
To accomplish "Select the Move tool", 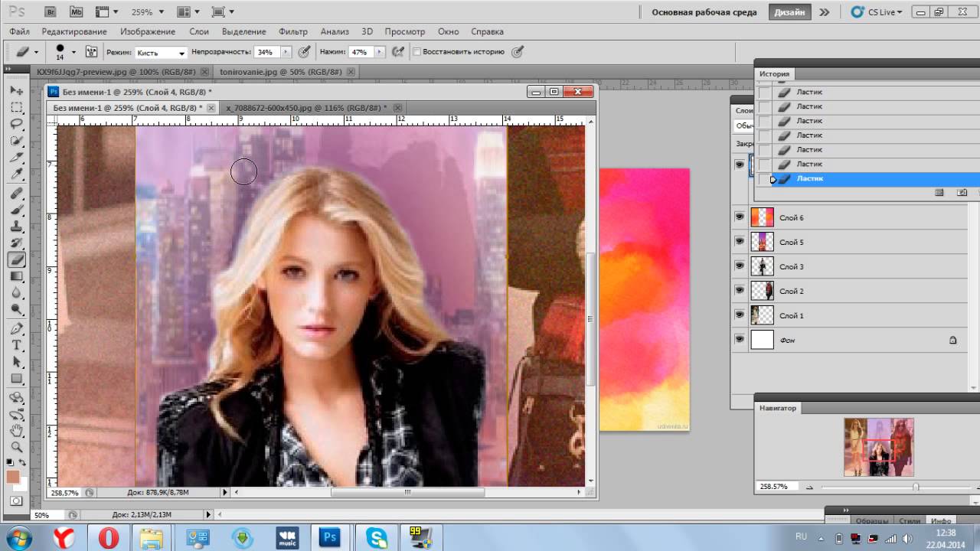I will click(17, 90).
